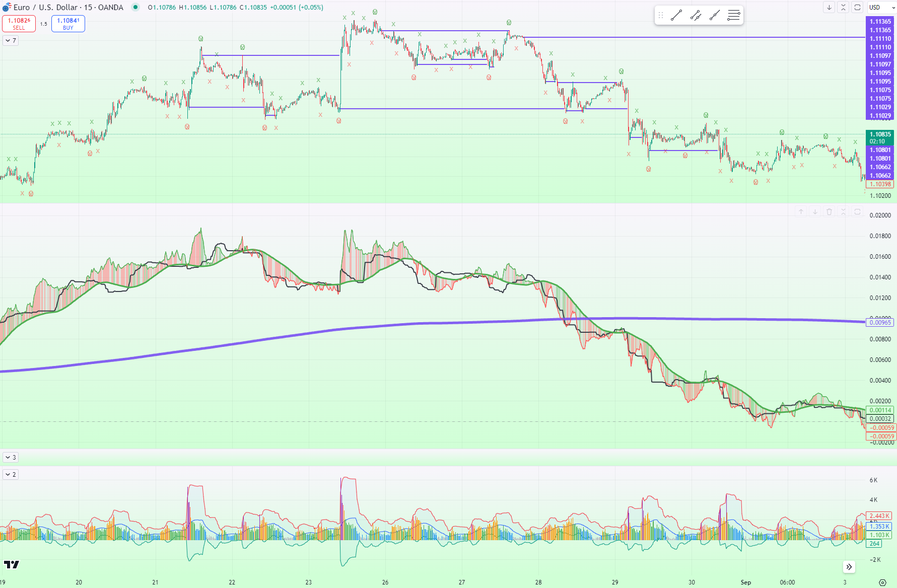Click the SELL button showing 1.10826
This screenshot has height=588, width=897.
19,23
